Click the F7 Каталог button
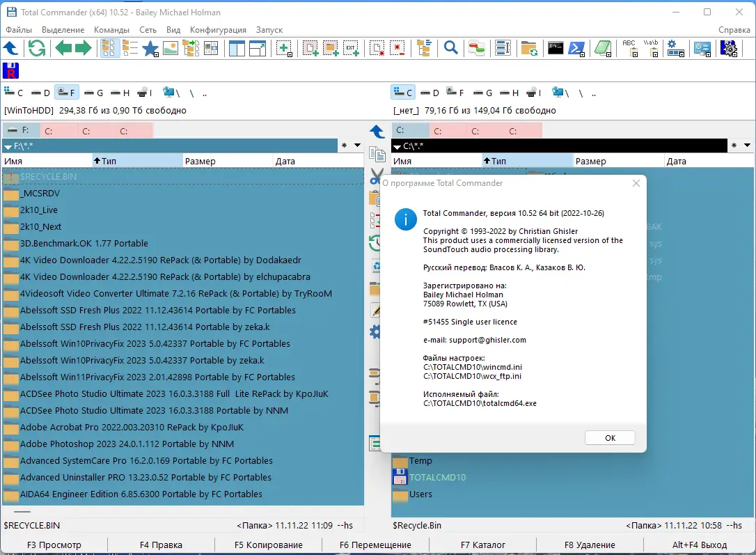756x555 pixels. point(484,545)
